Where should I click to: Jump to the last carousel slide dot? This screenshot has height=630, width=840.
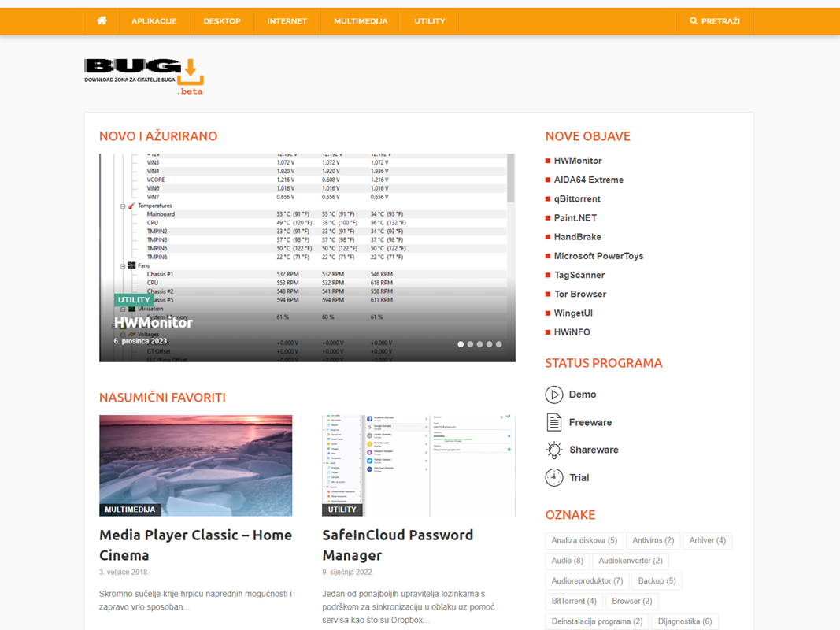pos(499,344)
